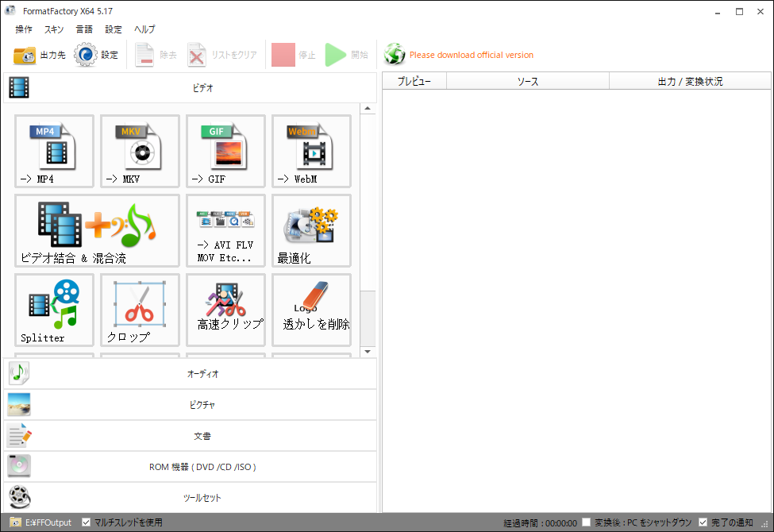
Task: Click the video list scroll down arrow
Action: click(368, 351)
